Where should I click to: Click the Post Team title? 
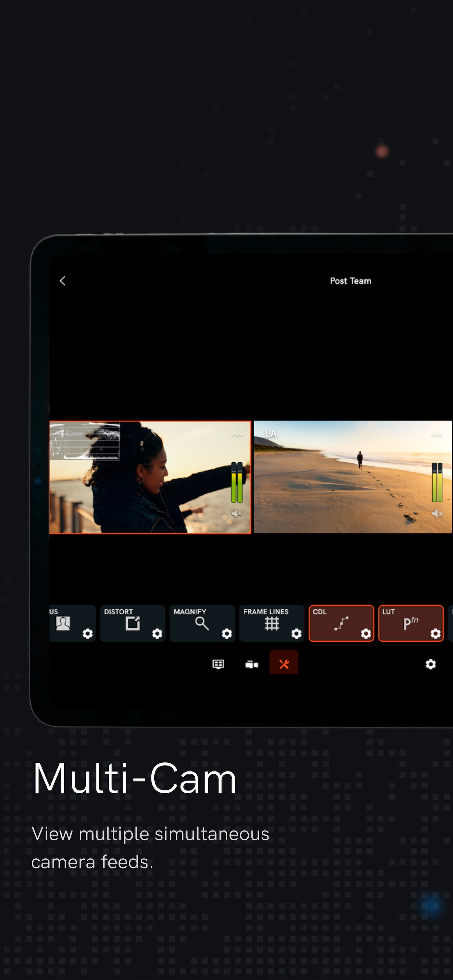351,281
